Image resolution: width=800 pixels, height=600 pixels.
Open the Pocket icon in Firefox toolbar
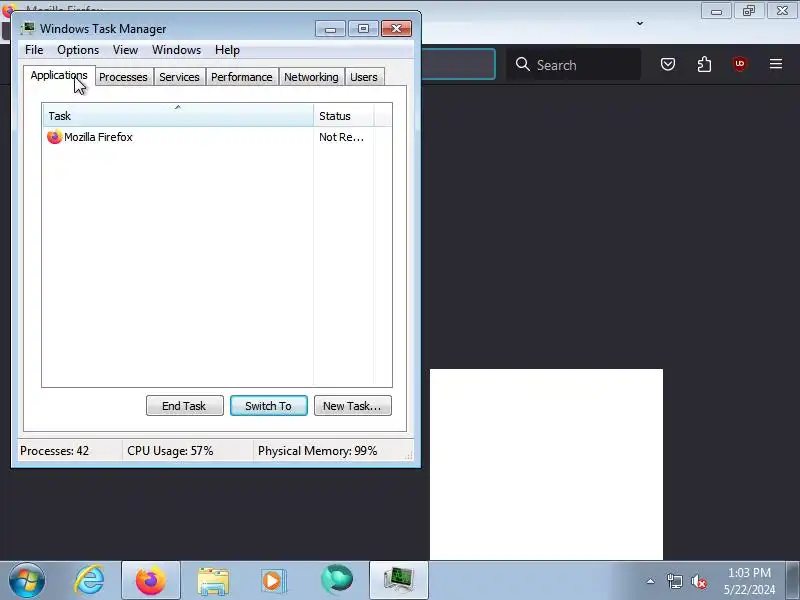668,64
